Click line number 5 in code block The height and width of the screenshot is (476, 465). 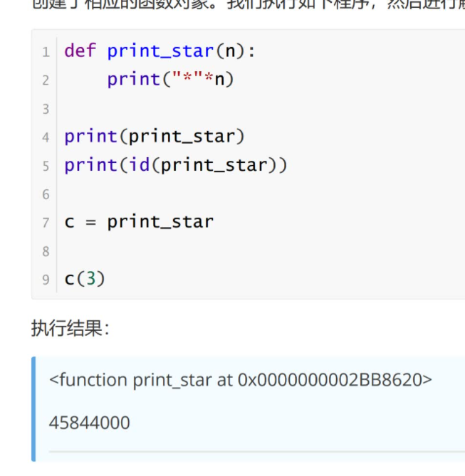click(46, 166)
